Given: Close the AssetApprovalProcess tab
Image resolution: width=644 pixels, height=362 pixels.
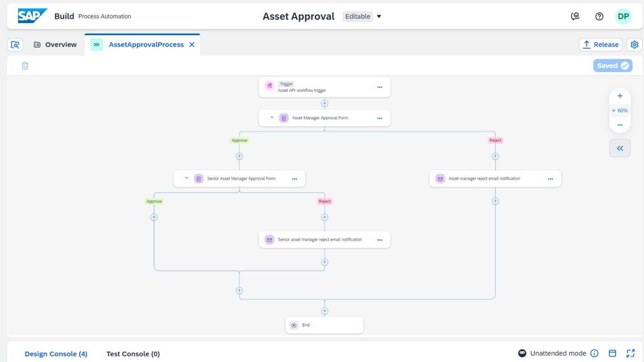Looking at the screenshot, I should coord(192,45).
